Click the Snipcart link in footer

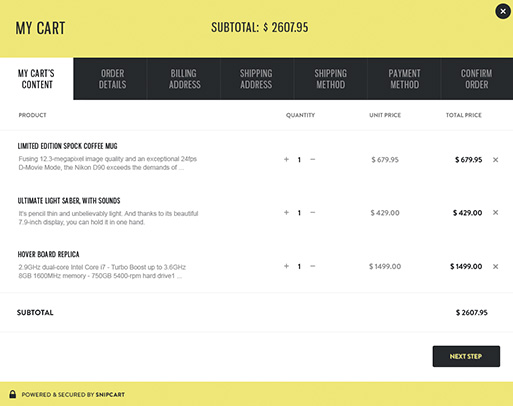tap(110, 395)
